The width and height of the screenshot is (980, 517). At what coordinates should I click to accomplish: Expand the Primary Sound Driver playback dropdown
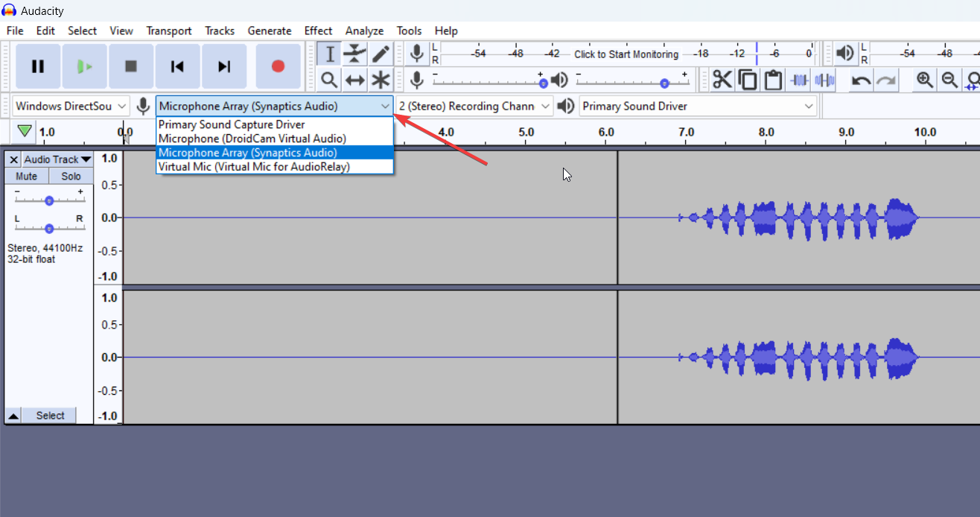click(x=698, y=106)
